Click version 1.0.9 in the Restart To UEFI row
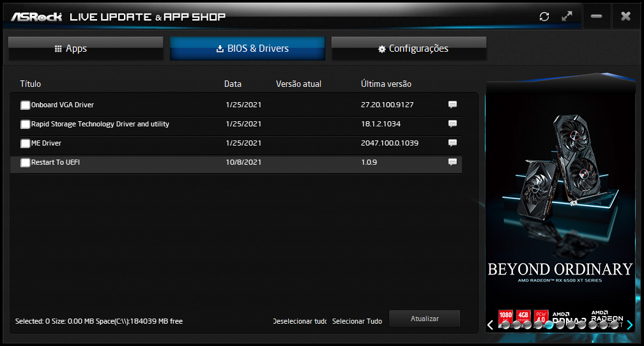This screenshot has width=644, height=346. 369,162
